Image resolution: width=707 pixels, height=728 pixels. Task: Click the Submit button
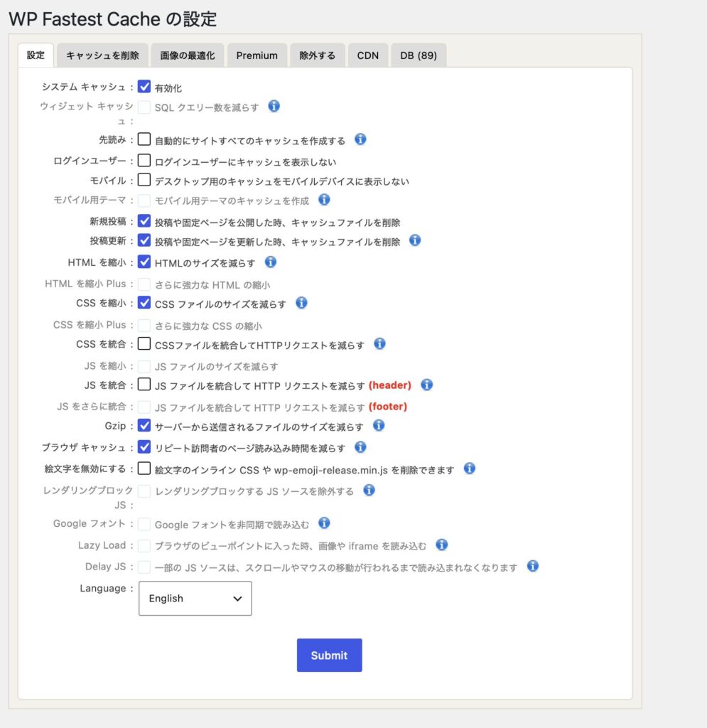tap(330, 655)
